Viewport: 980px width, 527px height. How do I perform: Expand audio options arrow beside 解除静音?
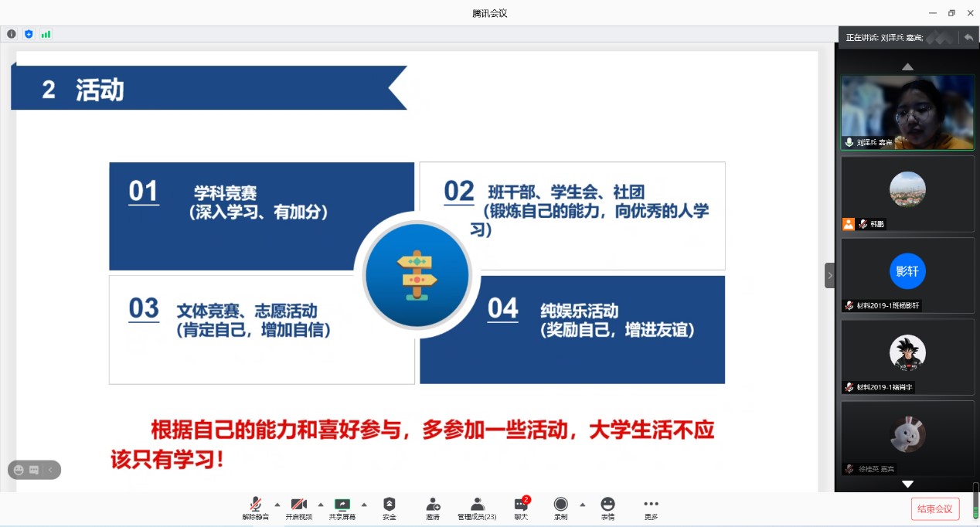point(277,505)
